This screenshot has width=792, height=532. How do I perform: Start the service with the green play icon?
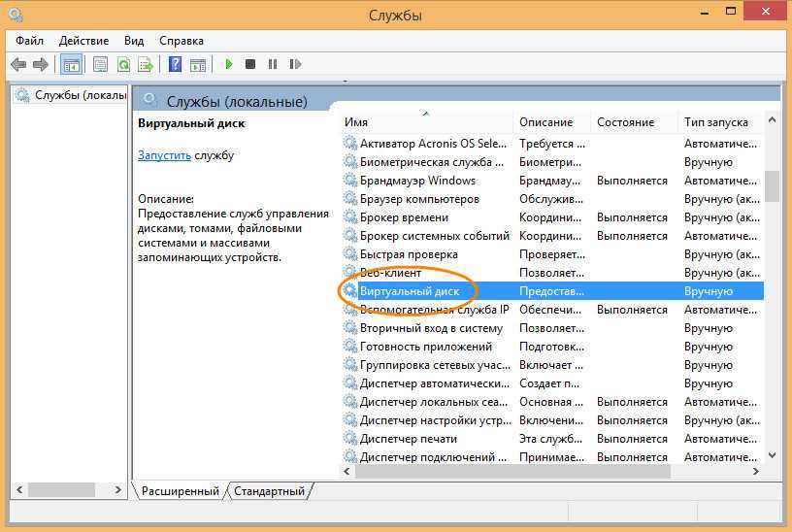[229, 65]
